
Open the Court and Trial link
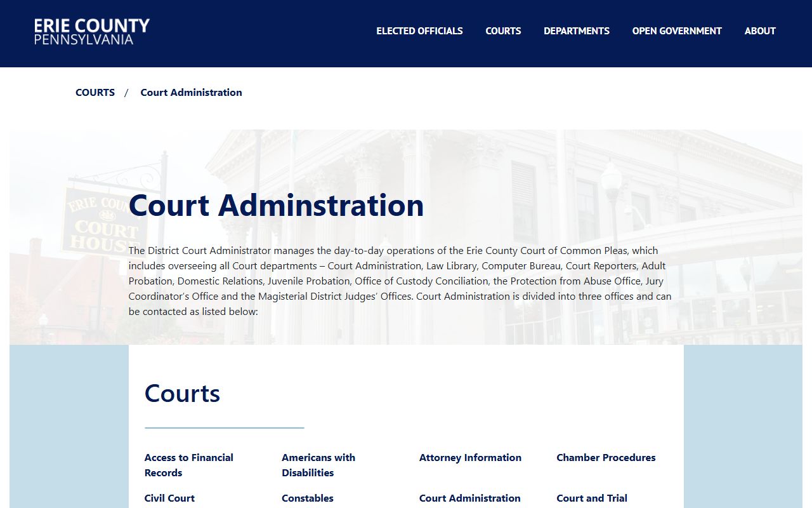tap(592, 498)
